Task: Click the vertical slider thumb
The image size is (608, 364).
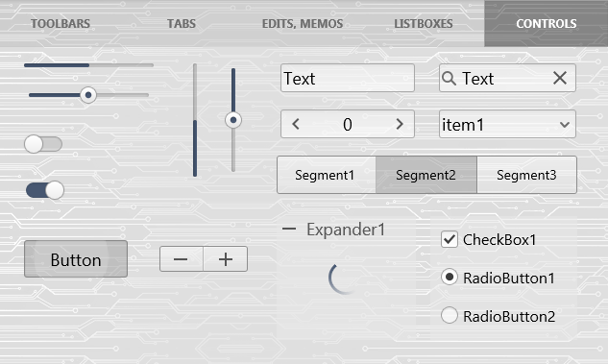Action: (x=233, y=120)
